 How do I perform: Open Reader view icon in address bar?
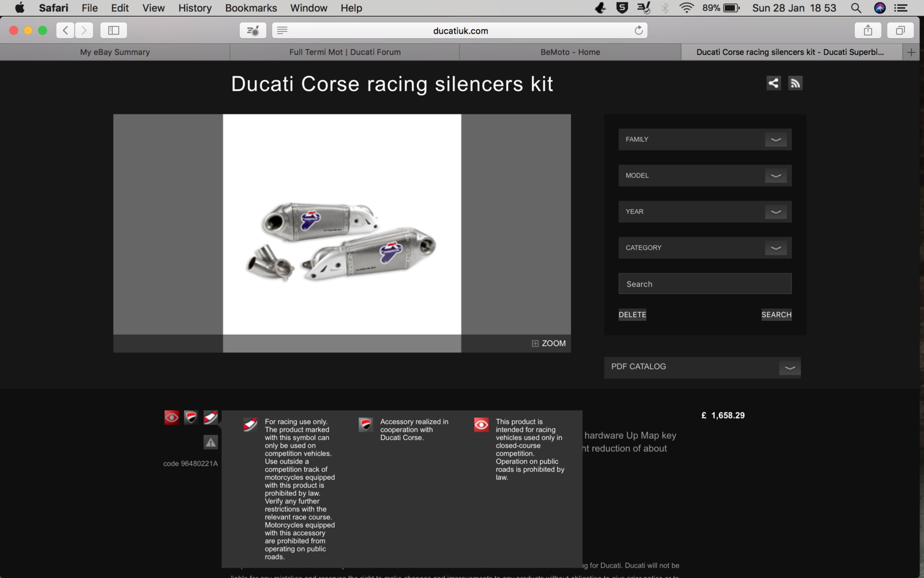(282, 30)
